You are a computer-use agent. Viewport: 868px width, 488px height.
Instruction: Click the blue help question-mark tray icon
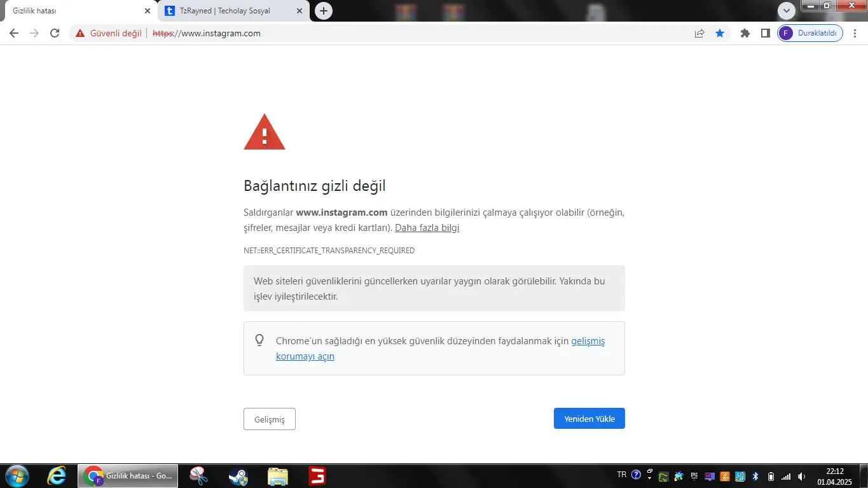point(636,475)
